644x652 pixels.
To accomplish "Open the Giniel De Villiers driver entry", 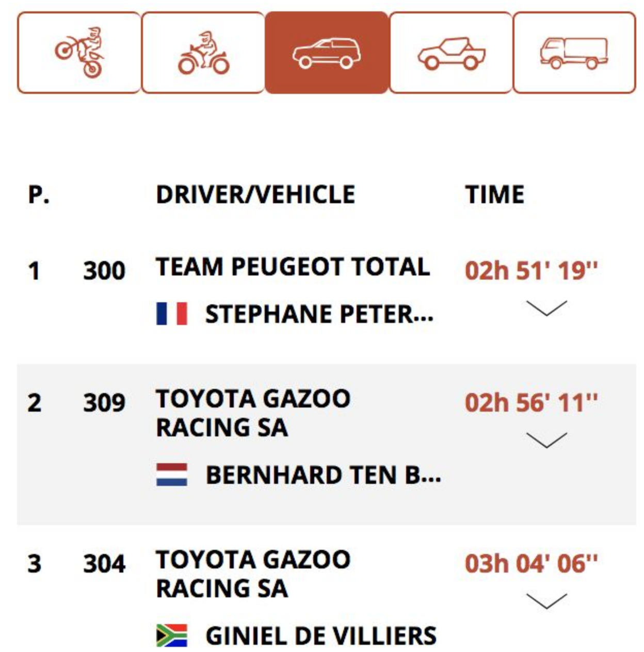I will pos(321,635).
